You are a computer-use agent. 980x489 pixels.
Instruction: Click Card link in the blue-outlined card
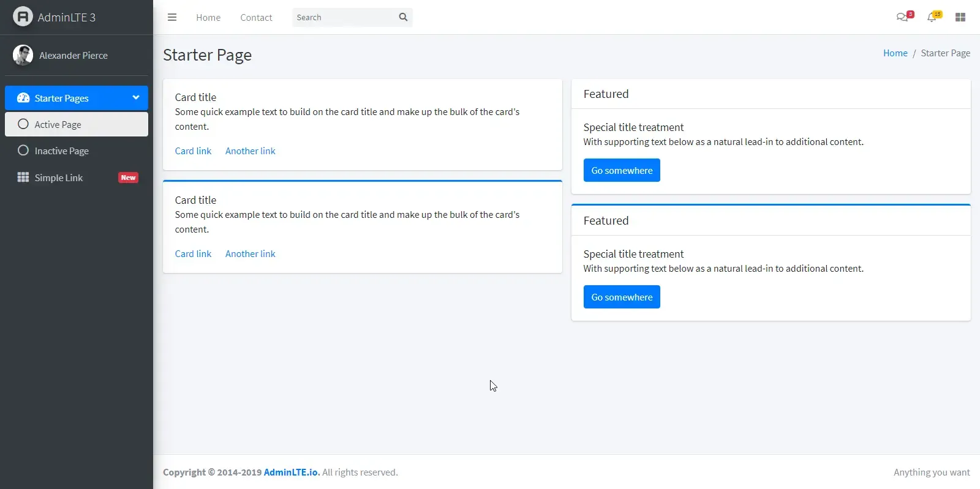pyautogui.click(x=193, y=254)
